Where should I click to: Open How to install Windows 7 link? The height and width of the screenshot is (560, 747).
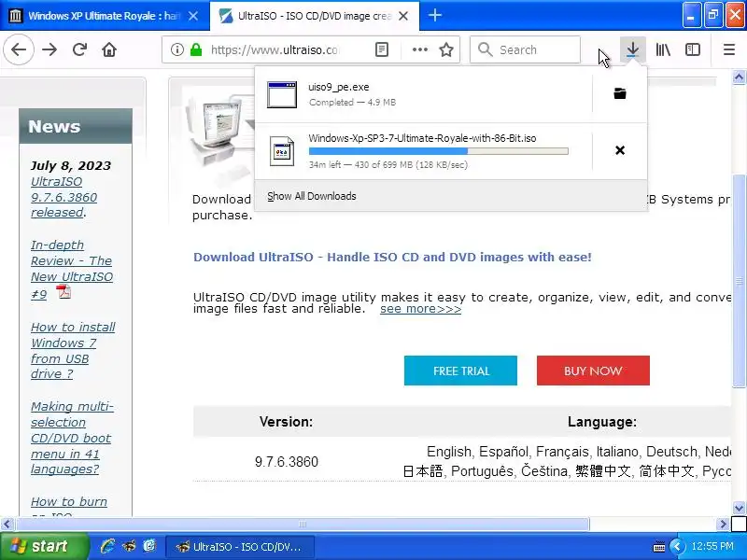[x=73, y=350]
